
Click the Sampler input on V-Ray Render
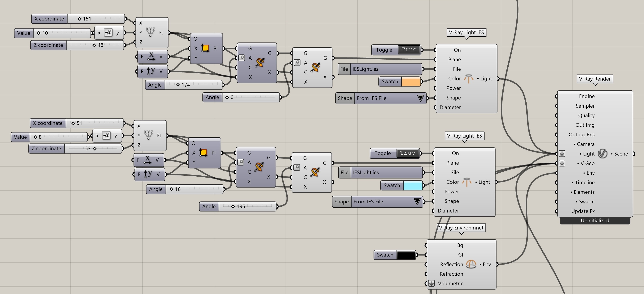pyautogui.click(x=585, y=106)
